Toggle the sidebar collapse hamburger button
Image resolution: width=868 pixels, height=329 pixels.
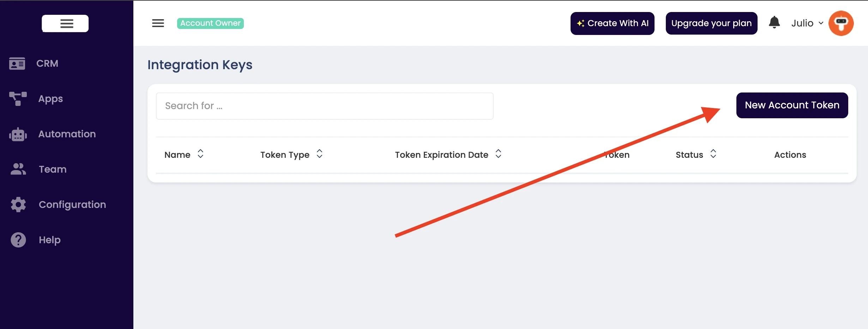click(x=65, y=24)
